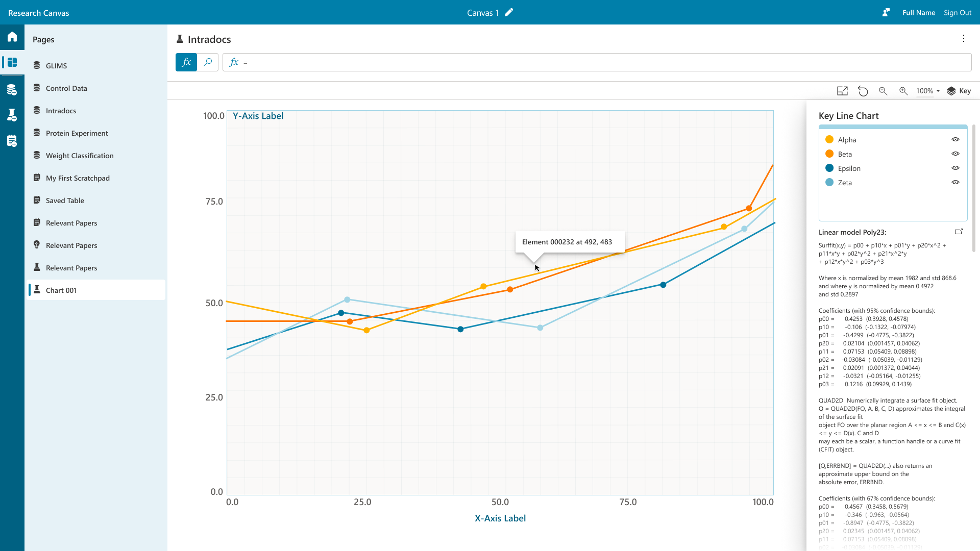980x551 pixels.
Task: Click the Epsilon color swatch in legend
Action: (829, 168)
